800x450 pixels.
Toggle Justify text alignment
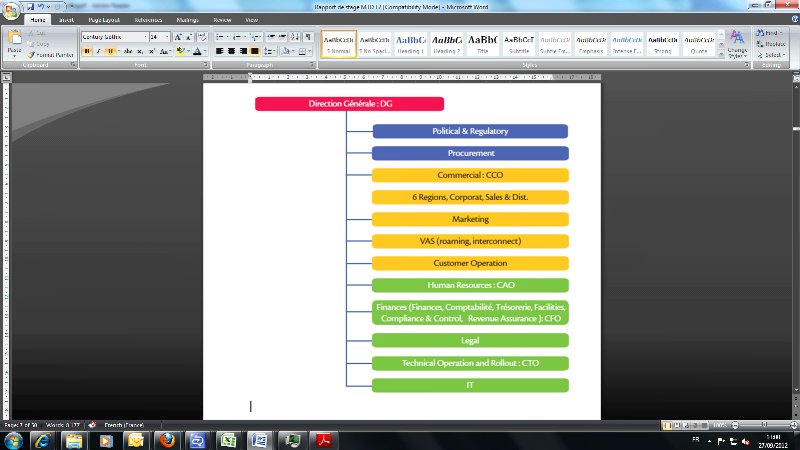(255, 51)
